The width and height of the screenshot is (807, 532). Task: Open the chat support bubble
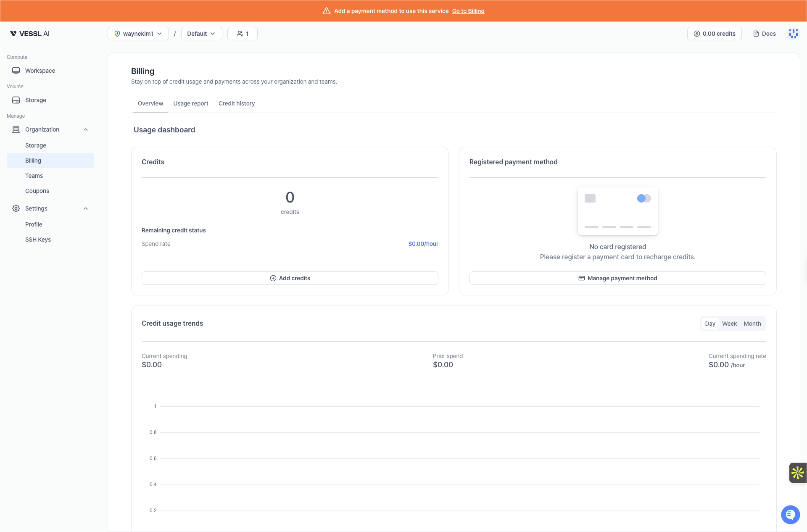[x=791, y=515]
